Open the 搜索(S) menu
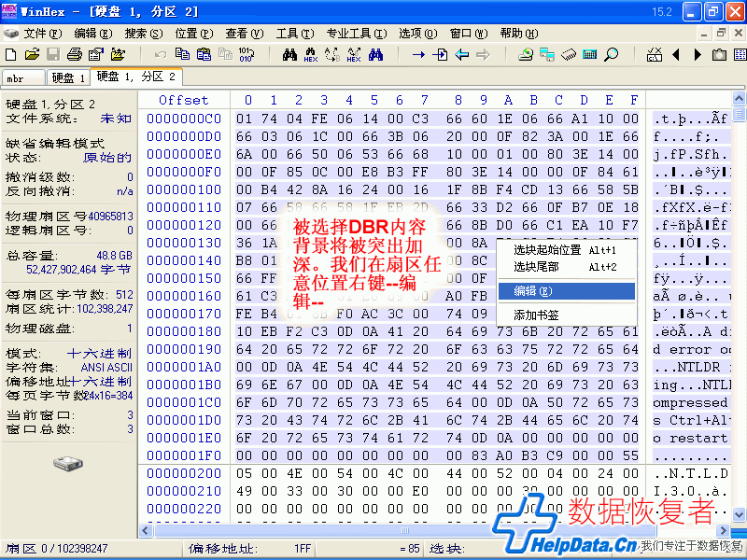747x560 pixels. 144,34
